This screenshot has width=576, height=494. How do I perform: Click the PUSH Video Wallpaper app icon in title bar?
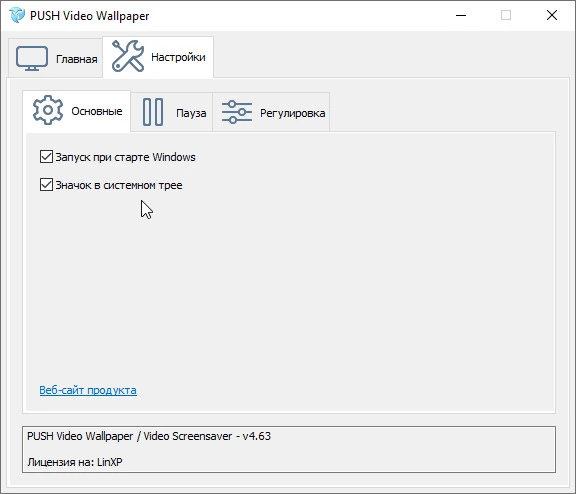17,15
